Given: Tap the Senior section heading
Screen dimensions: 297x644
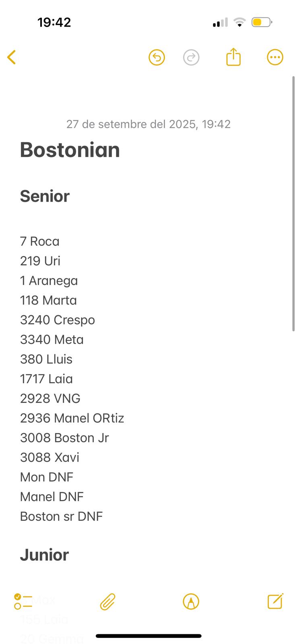Looking at the screenshot, I should (x=45, y=196).
